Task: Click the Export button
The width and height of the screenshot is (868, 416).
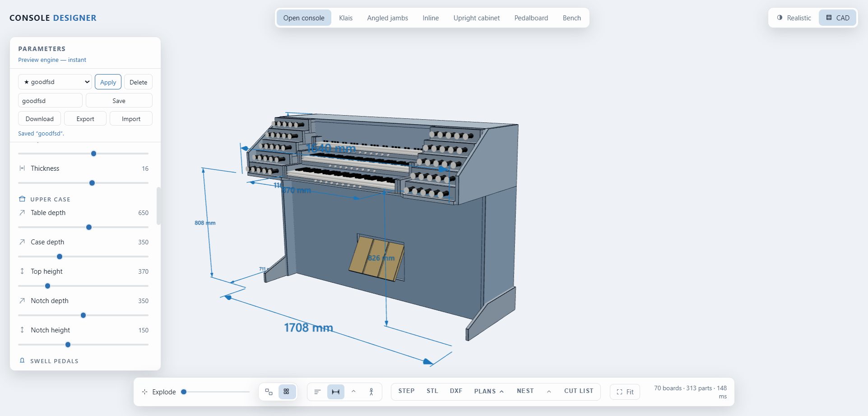Action: tap(85, 118)
